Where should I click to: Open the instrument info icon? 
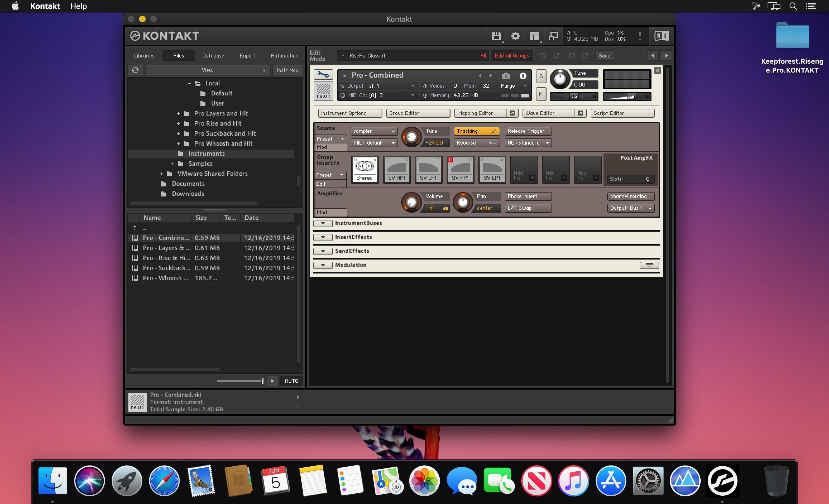click(x=523, y=76)
